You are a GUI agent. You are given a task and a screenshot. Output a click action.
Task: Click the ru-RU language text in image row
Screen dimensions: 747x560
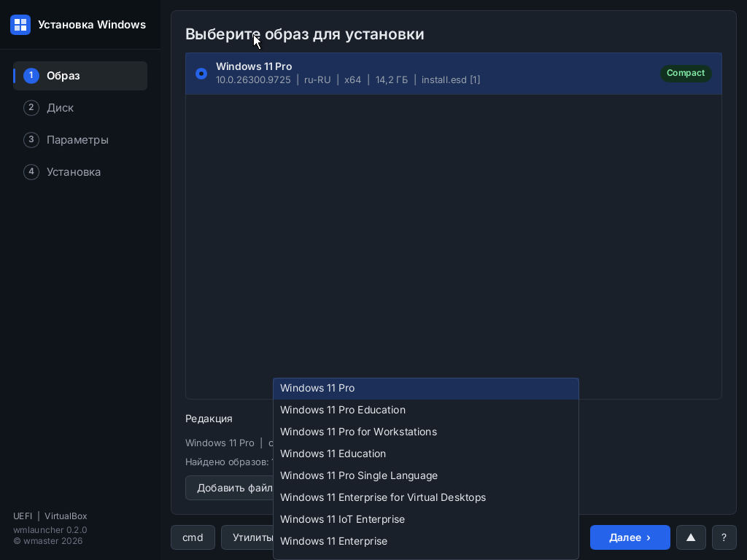coord(317,80)
